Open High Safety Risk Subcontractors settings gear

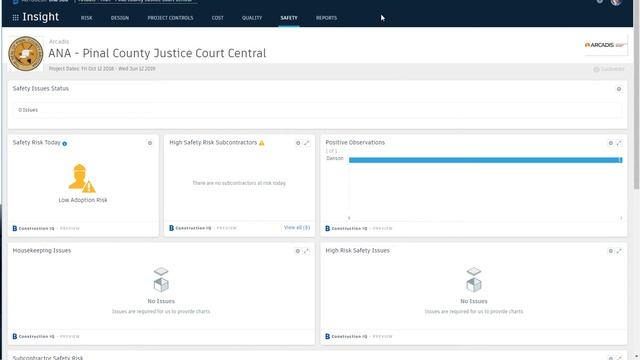pos(298,143)
